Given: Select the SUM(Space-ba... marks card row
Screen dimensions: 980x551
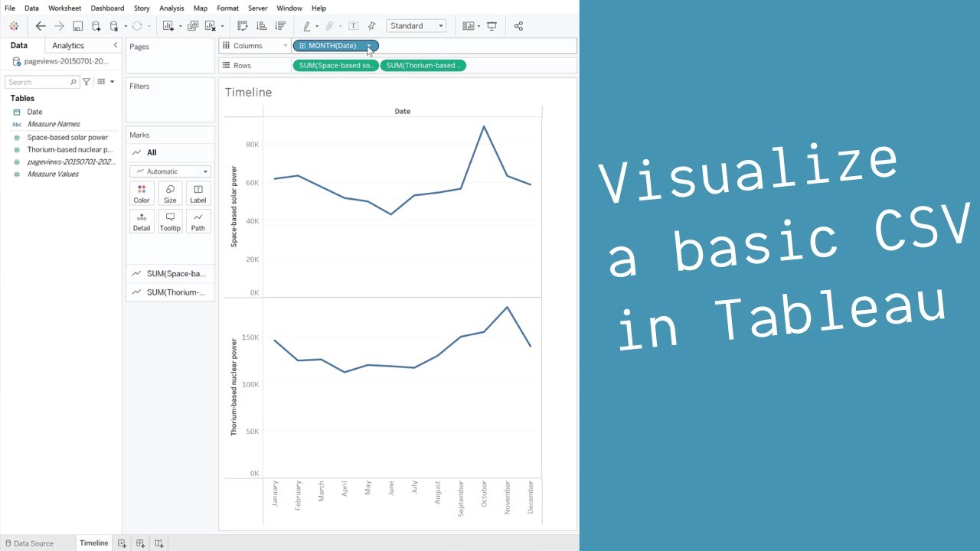Looking at the screenshot, I should pyautogui.click(x=170, y=273).
